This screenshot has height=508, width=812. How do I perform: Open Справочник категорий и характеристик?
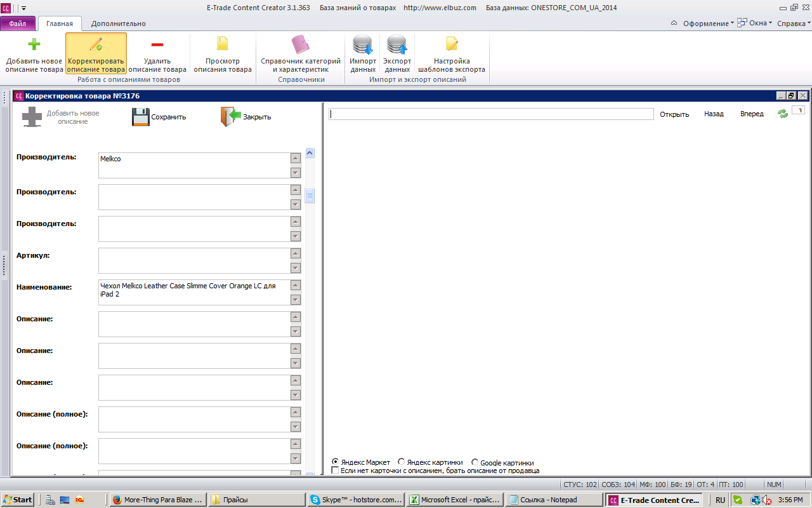pos(301,54)
